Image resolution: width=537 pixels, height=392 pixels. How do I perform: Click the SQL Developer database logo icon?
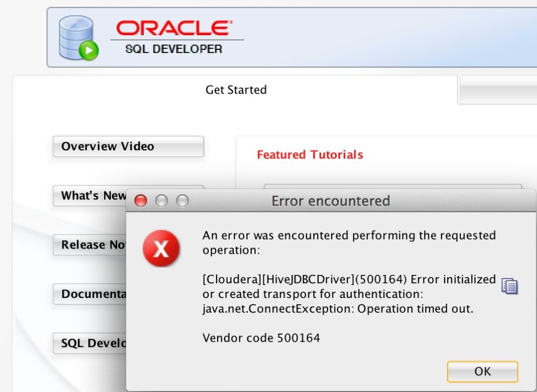coord(77,38)
